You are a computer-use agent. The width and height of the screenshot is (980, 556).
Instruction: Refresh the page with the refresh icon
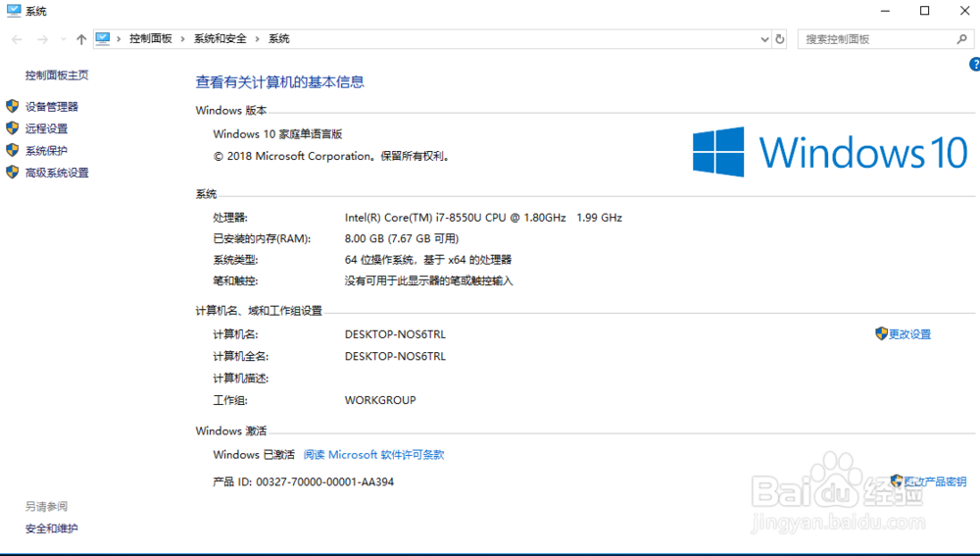[x=779, y=39]
